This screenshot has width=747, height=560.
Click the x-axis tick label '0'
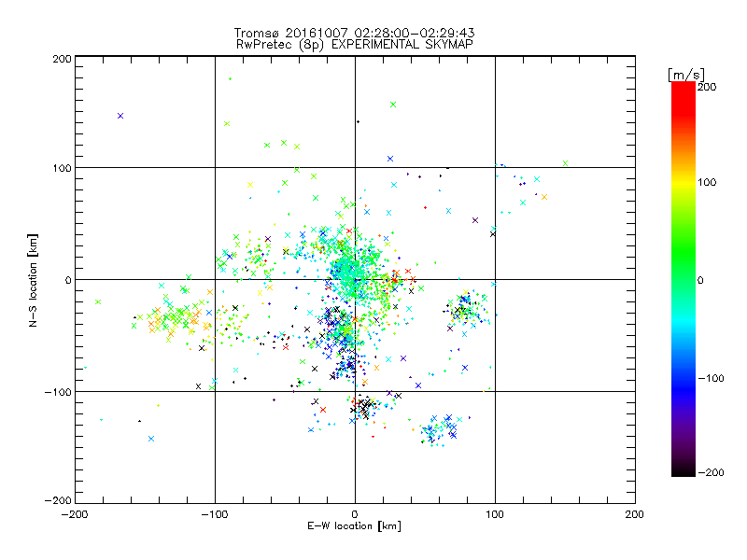[355, 514]
